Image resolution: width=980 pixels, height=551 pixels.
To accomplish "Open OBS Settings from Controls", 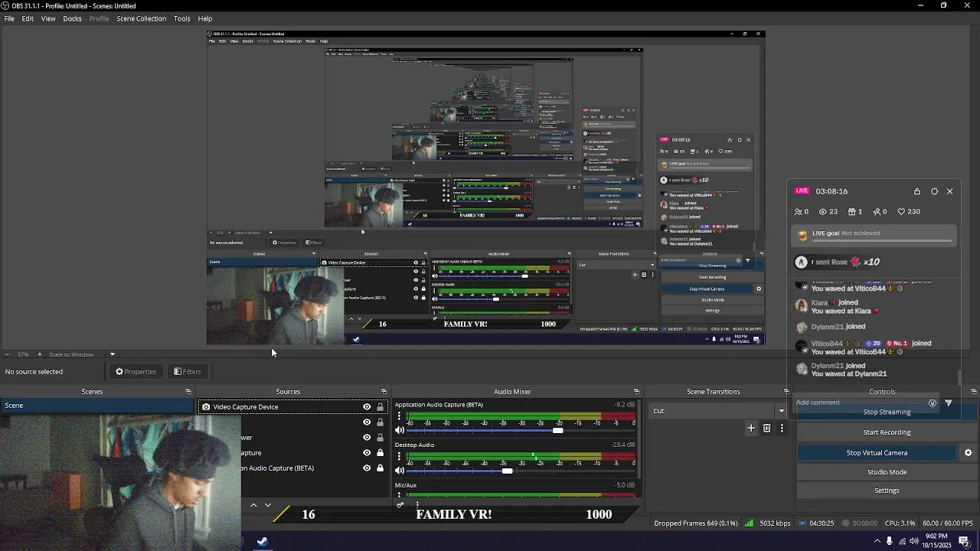I will 887,491.
